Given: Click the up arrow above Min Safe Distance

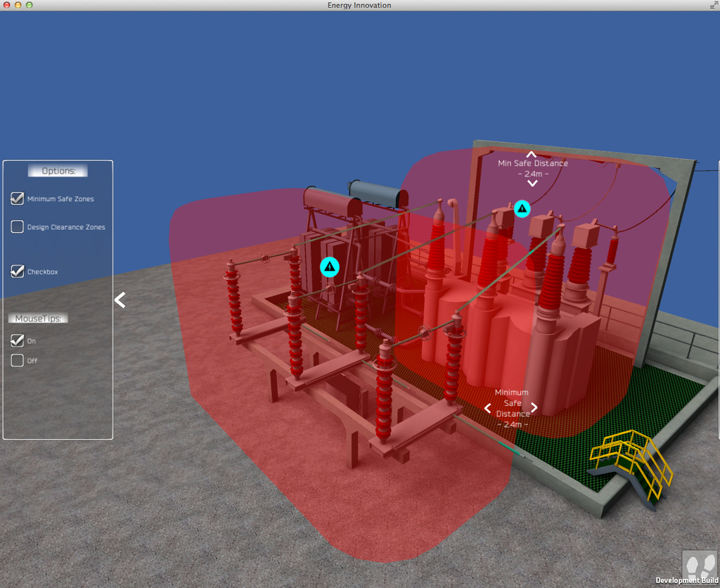Looking at the screenshot, I should [x=532, y=154].
